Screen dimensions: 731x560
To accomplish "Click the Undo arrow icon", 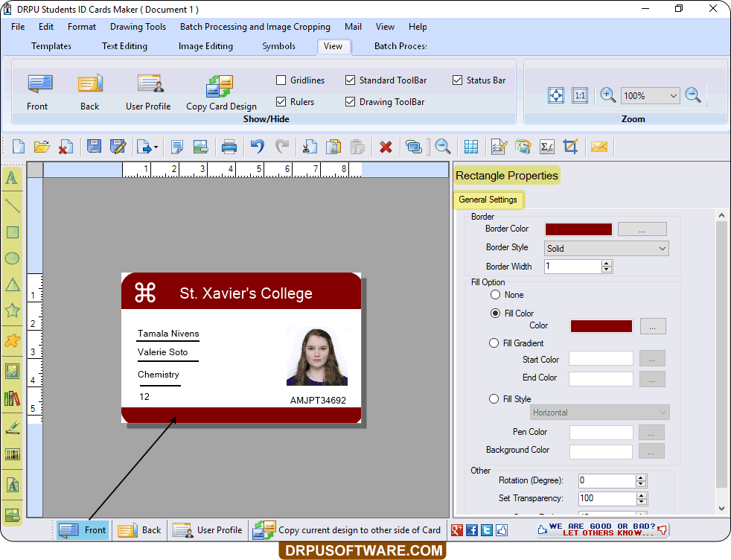I will click(257, 147).
